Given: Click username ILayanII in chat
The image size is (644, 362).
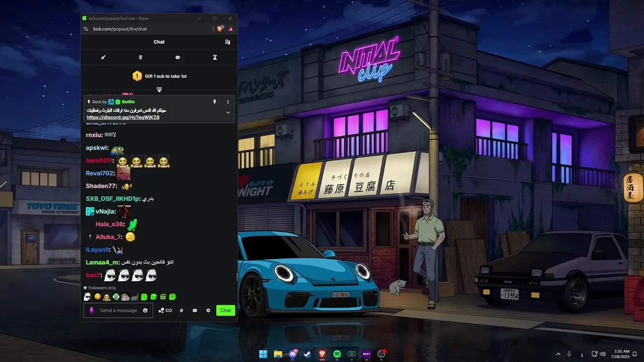Looking at the screenshot, I should (98, 249).
